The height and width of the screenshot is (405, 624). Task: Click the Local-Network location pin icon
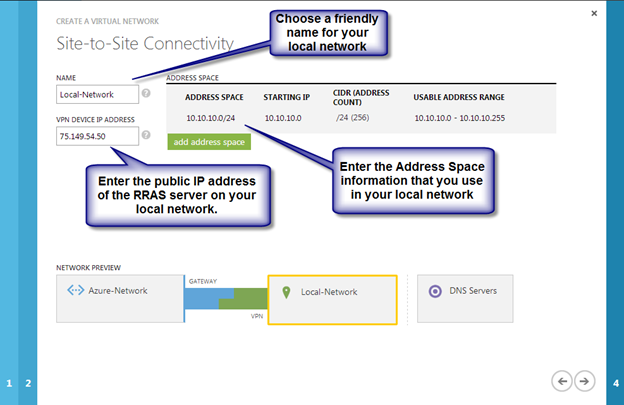point(286,292)
